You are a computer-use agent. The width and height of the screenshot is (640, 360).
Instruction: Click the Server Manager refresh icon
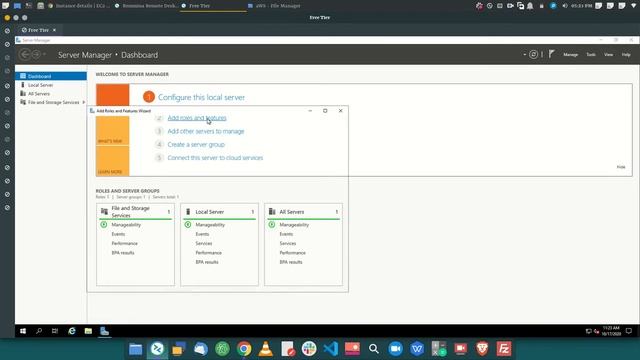point(533,54)
